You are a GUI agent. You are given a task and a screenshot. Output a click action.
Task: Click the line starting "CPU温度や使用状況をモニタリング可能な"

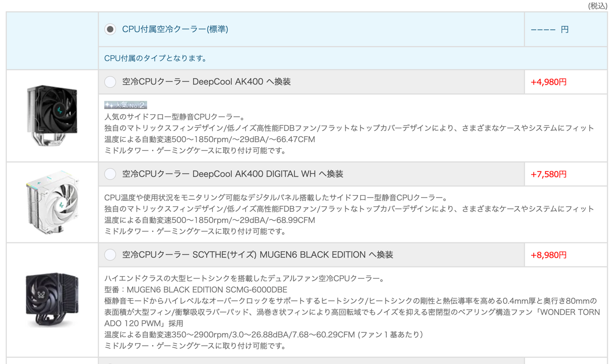pos(276,198)
